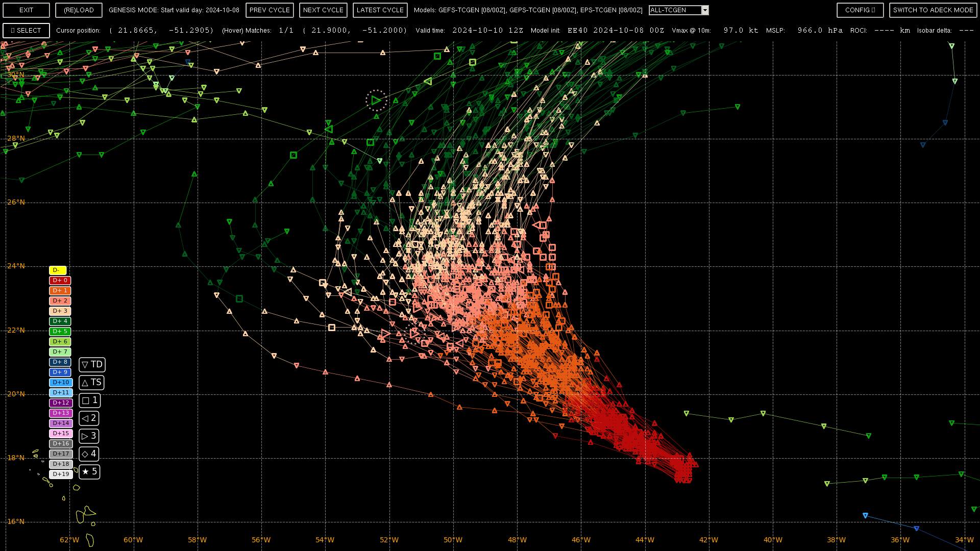Image resolution: width=980 pixels, height=551 pixels.
Task: Click the Model init EE40 value
Action: tap(616, 31)
